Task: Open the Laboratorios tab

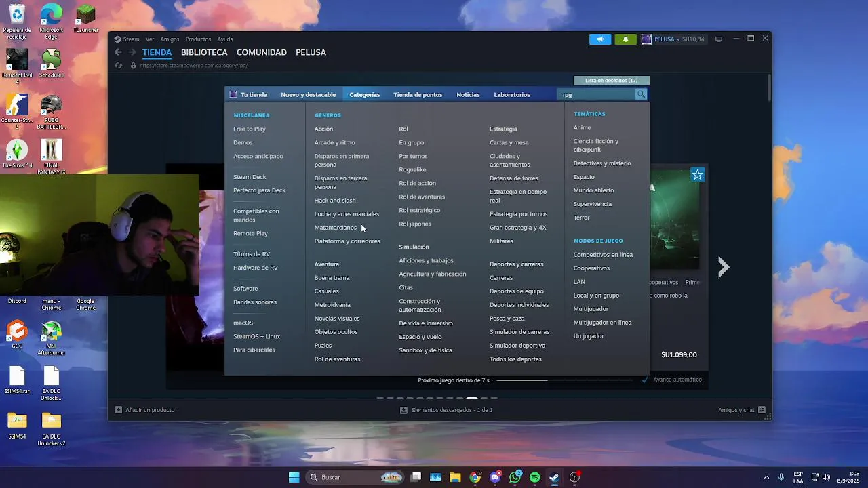Action: 512,95
